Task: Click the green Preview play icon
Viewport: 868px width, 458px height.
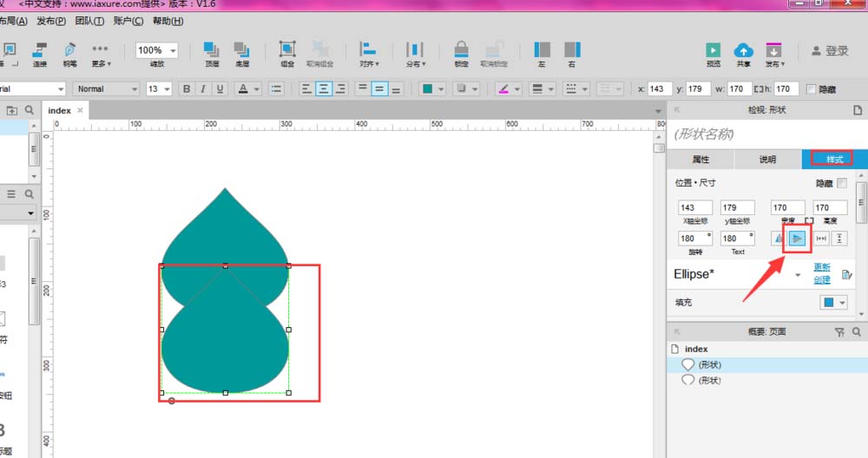Action: coord(713,50)
